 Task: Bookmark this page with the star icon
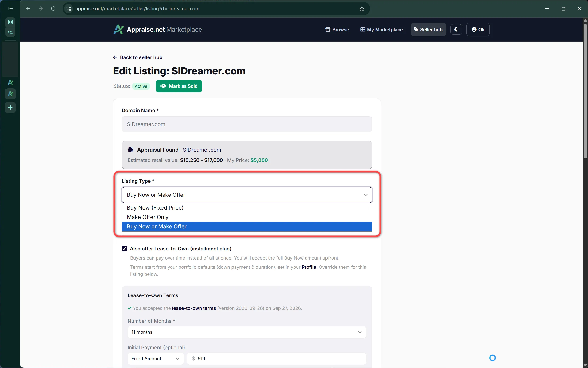(x=362, y=8)
